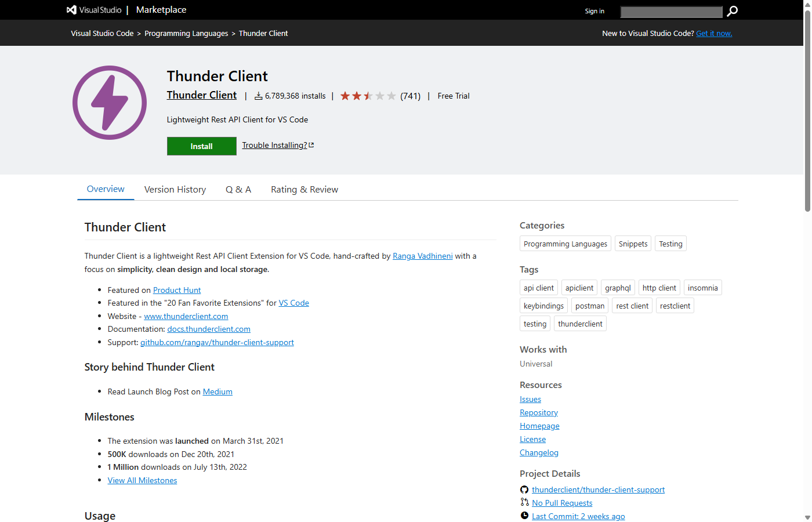The width and height of the screenshot is (812, 522).
Task: Click the pull request icon
Action: pyautogui.click(x=524, y=502)
